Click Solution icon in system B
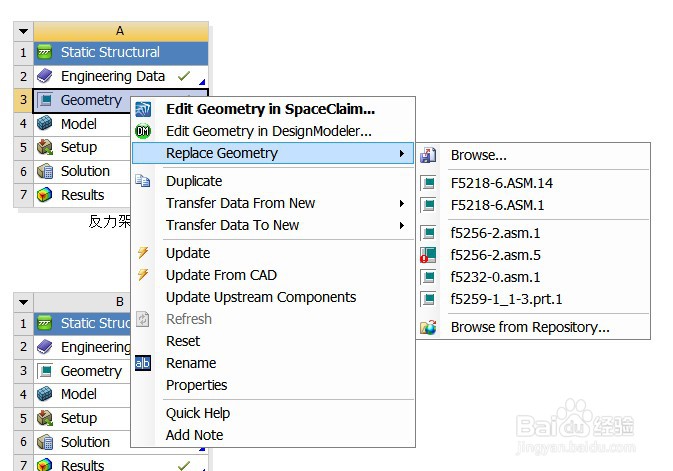Screen dimensions: 673x471 pyautogui.click(x=45, y=442)
